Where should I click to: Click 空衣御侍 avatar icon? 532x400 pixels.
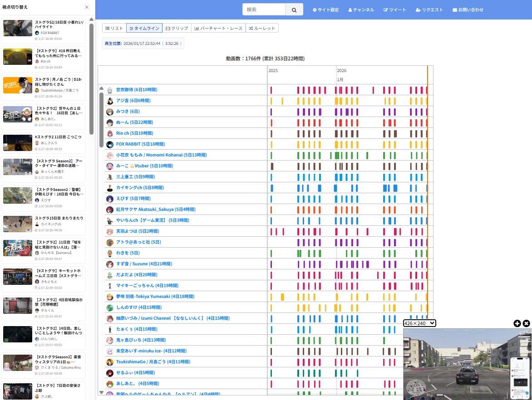pyautogui.click(x=109, y=90)
